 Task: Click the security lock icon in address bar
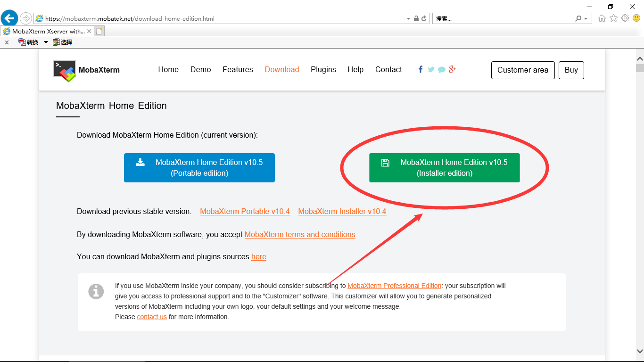click(x=416, y=19)
